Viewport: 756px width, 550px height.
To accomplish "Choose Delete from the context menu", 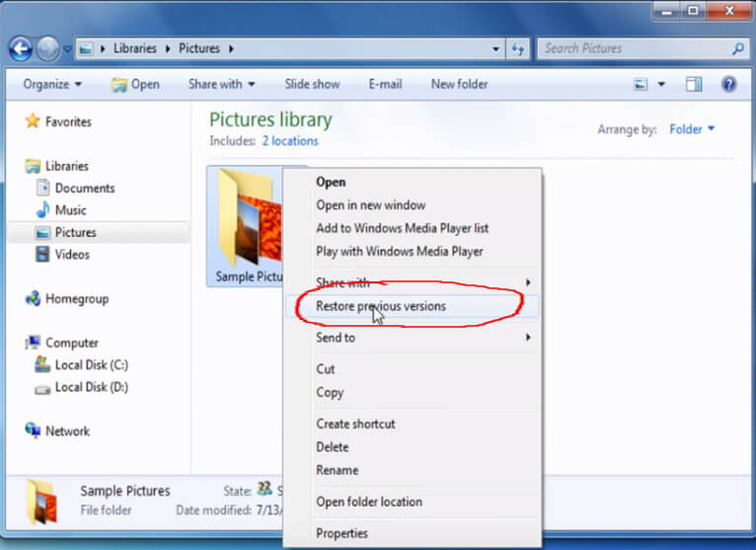I will click(x=413, y=447).
